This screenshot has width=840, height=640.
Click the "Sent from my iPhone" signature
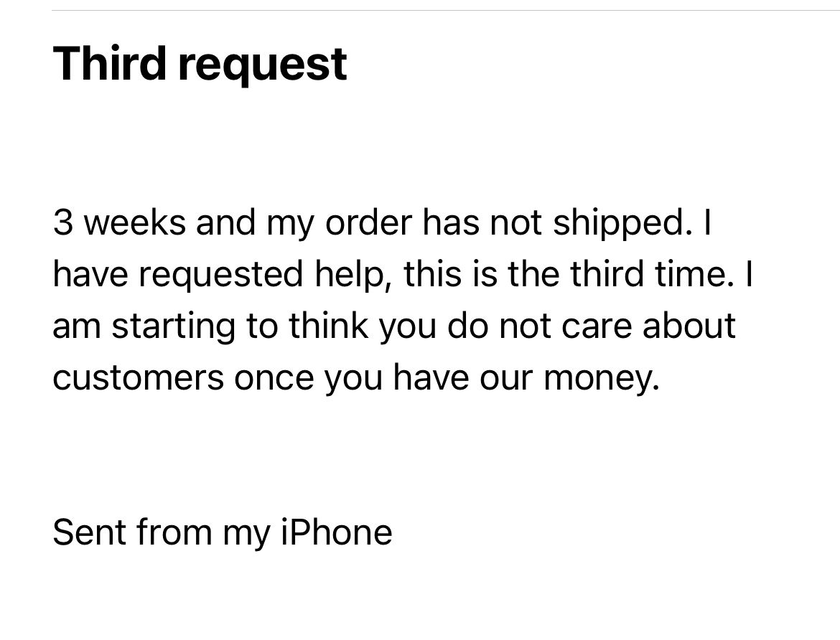click(x=223, y=532)
